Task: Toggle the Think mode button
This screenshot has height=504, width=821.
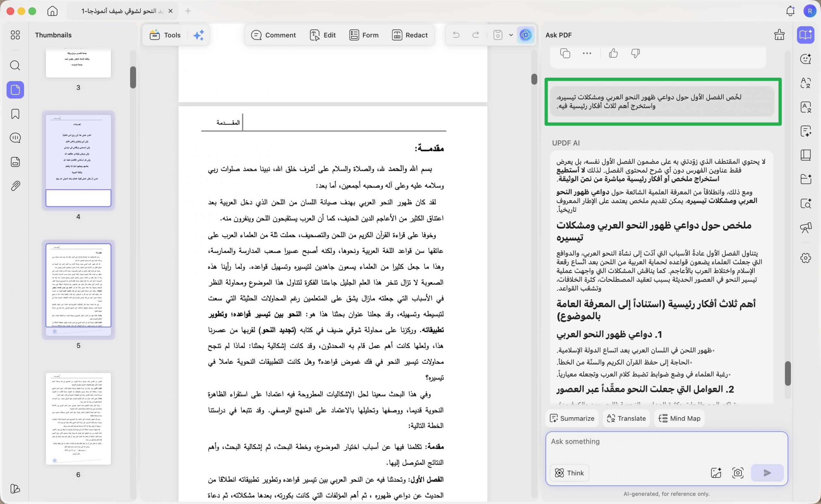Action: point(569,473)
